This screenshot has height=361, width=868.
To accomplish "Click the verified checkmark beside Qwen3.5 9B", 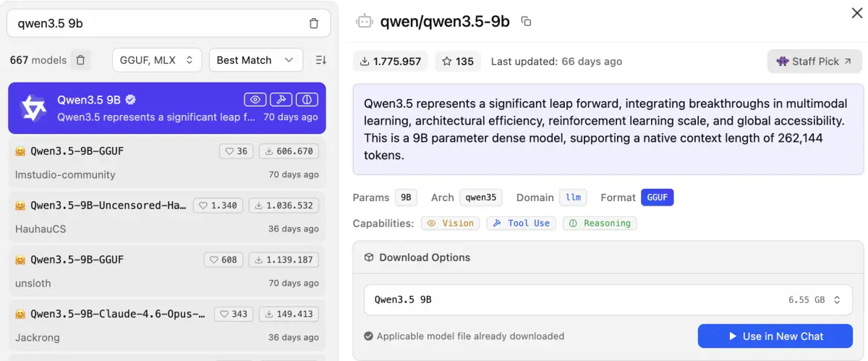I will point(131,100).
